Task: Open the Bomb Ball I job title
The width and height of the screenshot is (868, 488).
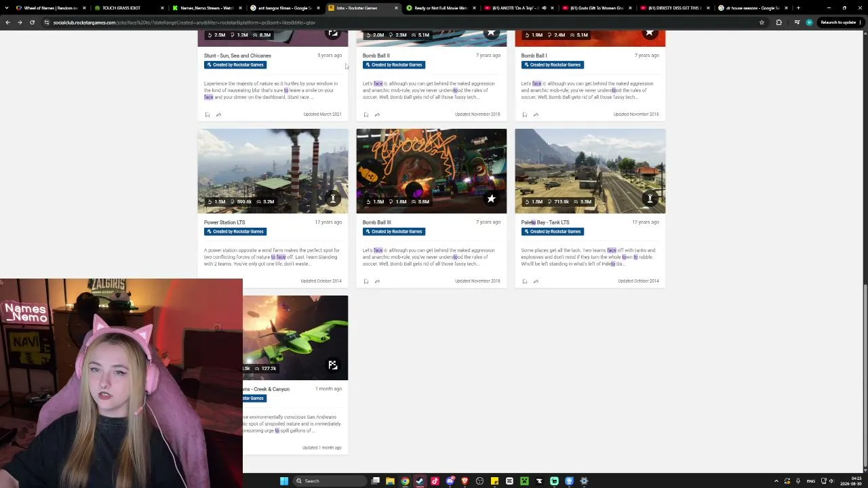Action: tap(534, 56)
